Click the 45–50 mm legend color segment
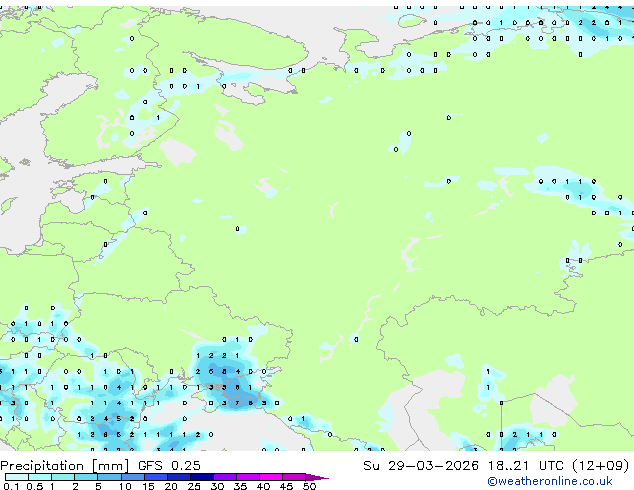The image size is (634, 490). [x=294, y=477]
